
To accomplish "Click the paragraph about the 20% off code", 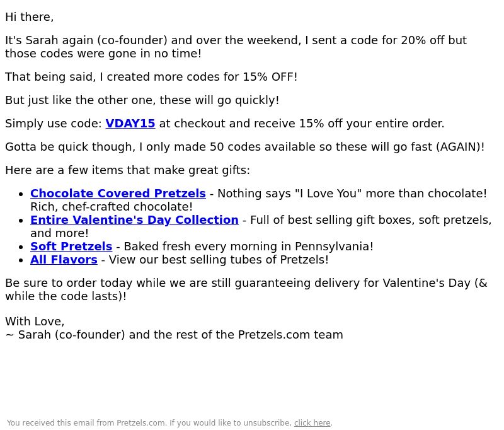I will tap(236, 47).
